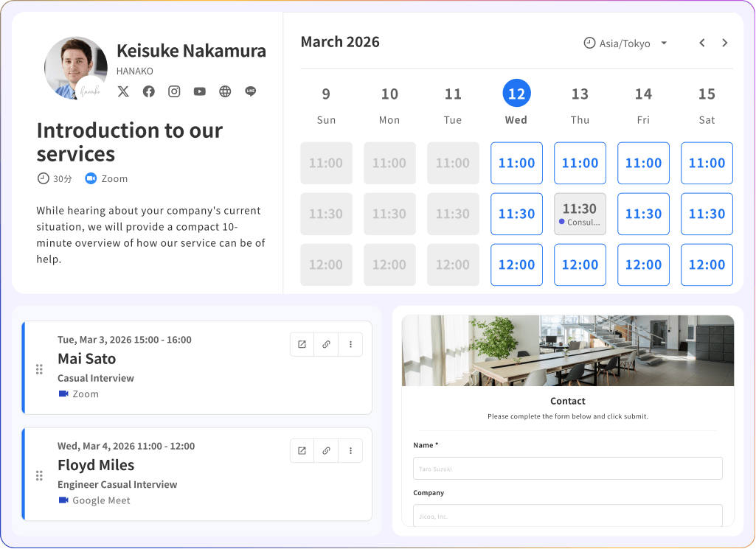Open the globe website icon
The height and width of the screenshot is (549, 756).
(x=225, y=91)
